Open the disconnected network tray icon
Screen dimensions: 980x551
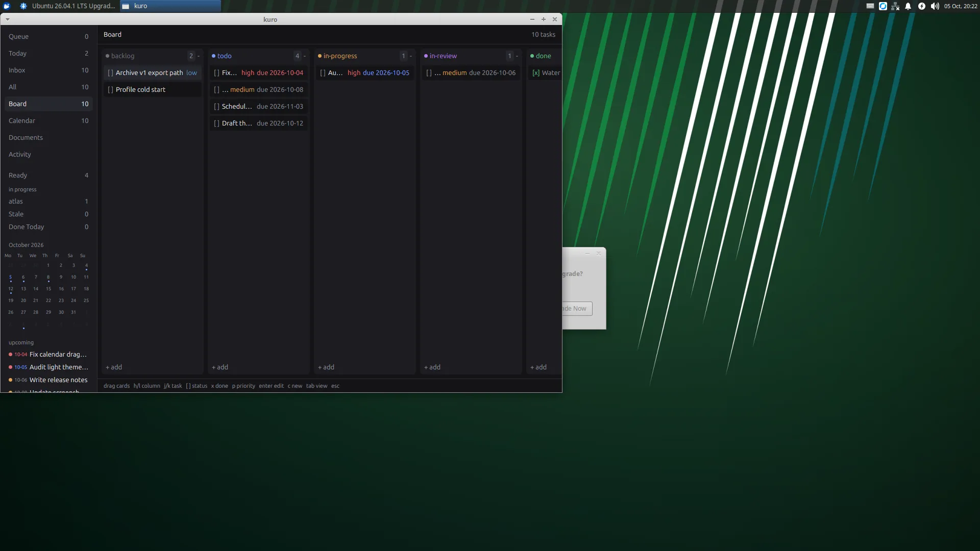point(895,6)
